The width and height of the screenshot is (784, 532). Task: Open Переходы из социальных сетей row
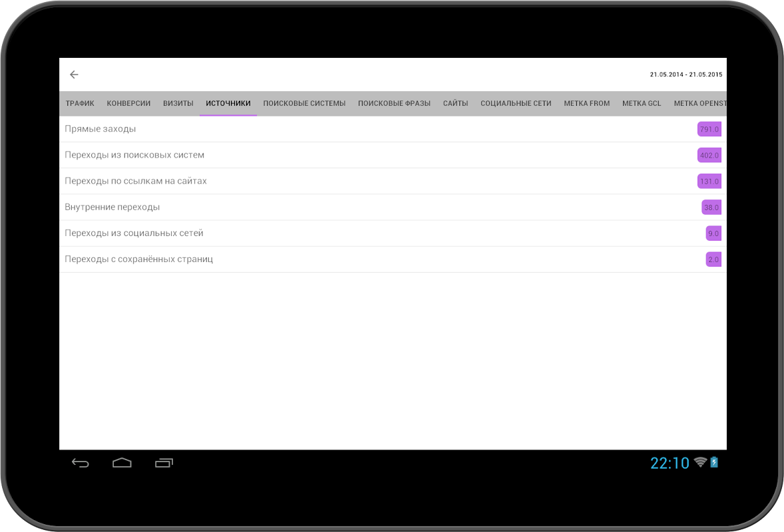click(x=393, y=233)
